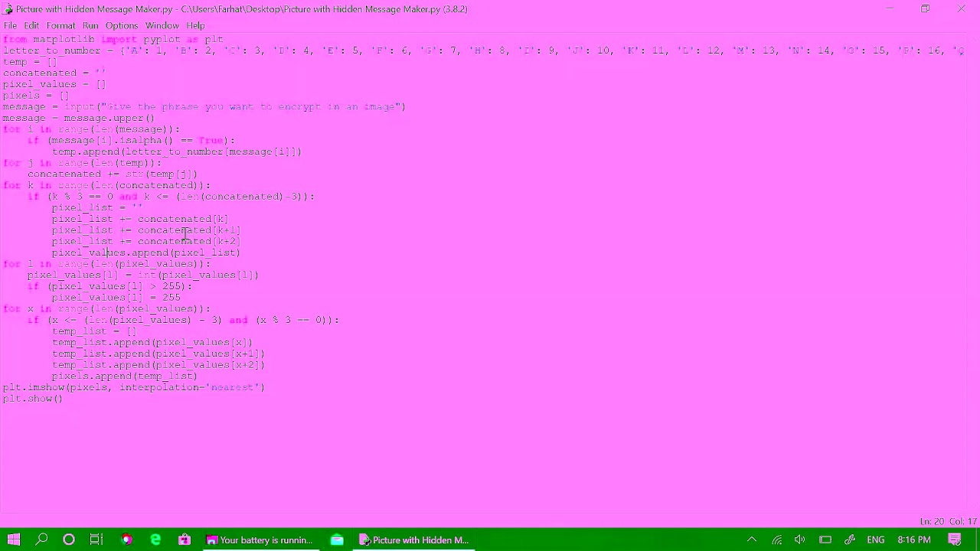980x551 pixels.
Task: Click line 'plt.imshow(pixels, interpolation='nearest')'
Action: (x=134, y=387)
